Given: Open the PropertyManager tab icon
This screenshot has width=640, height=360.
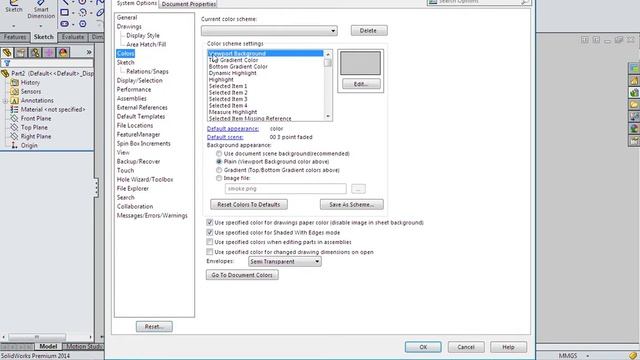Looking at the screenshot, I should coord(21,53).
